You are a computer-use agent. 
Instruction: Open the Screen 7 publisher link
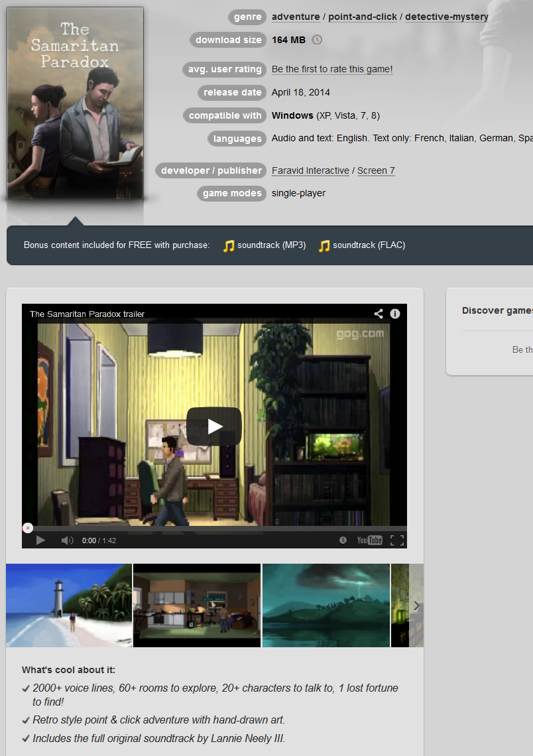(376, 170)
